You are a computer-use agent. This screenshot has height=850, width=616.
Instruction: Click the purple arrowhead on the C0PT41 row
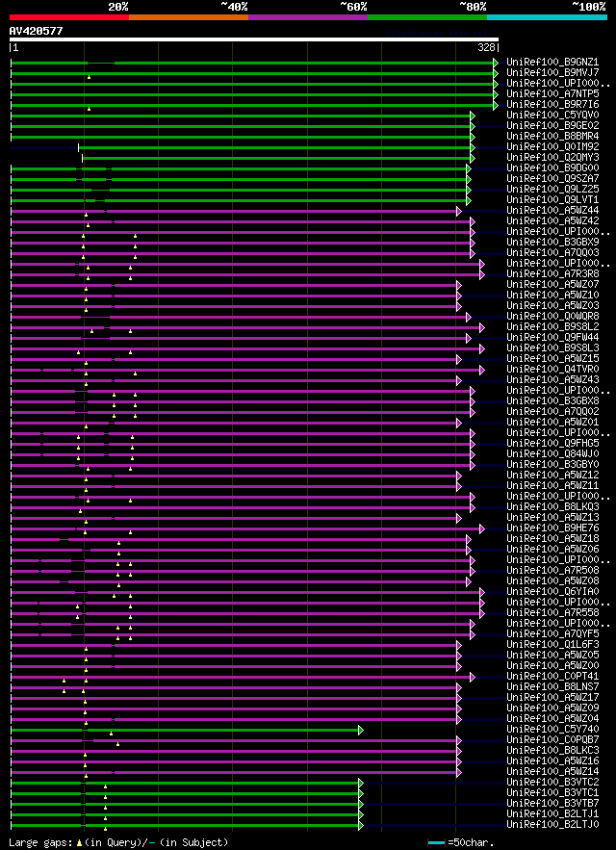[x=473, y=677]
